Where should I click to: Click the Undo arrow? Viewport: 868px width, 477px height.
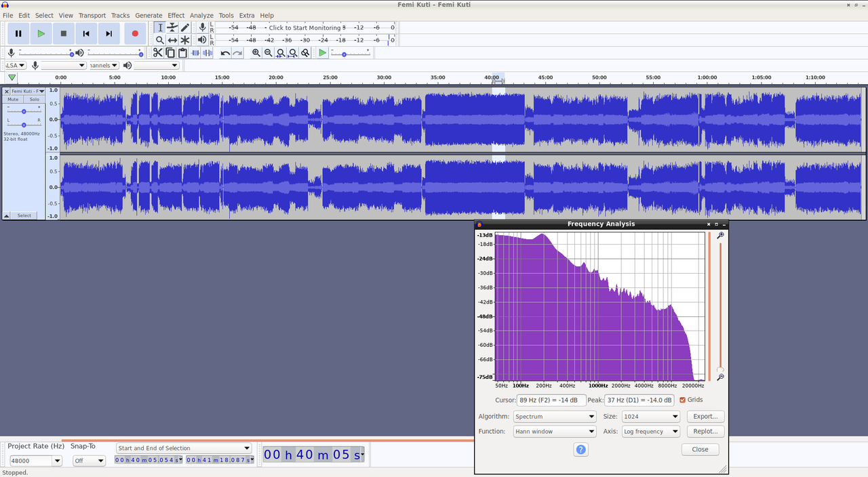tap(225, 53)
